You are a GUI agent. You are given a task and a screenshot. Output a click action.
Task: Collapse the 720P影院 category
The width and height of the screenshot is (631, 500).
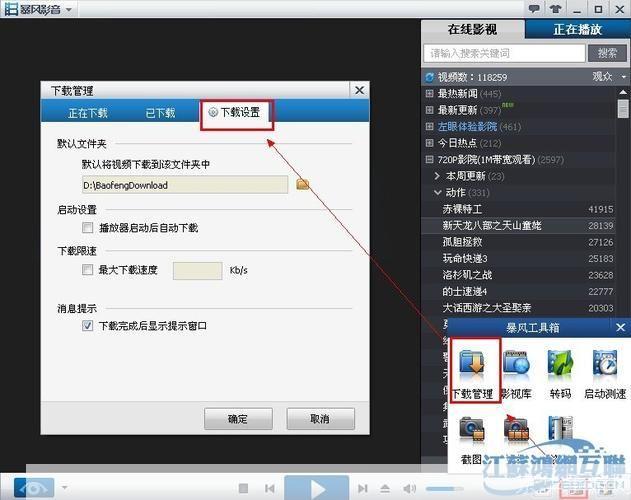[x=429, y=159]
